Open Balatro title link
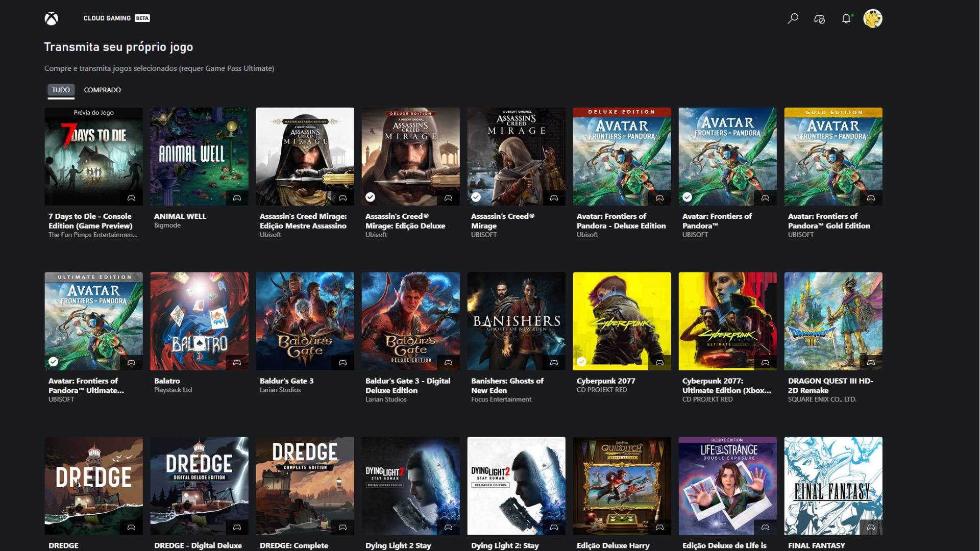 167,381
